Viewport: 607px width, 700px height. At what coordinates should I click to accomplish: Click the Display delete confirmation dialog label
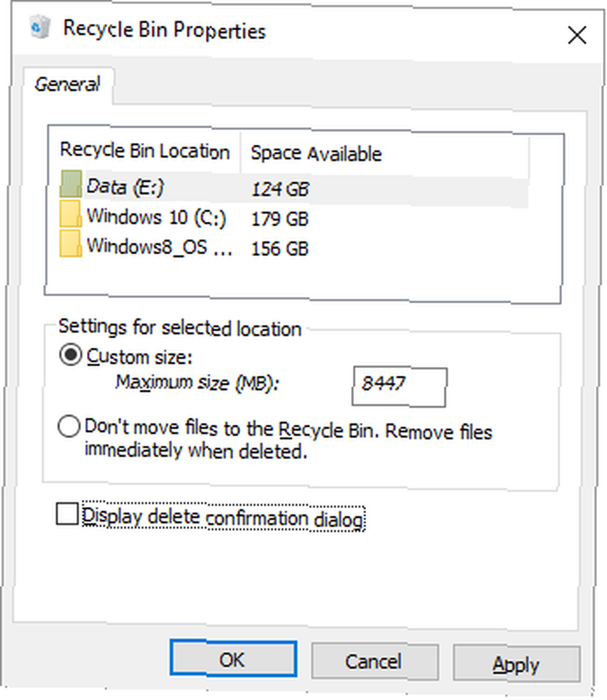(x=223, y=518)
